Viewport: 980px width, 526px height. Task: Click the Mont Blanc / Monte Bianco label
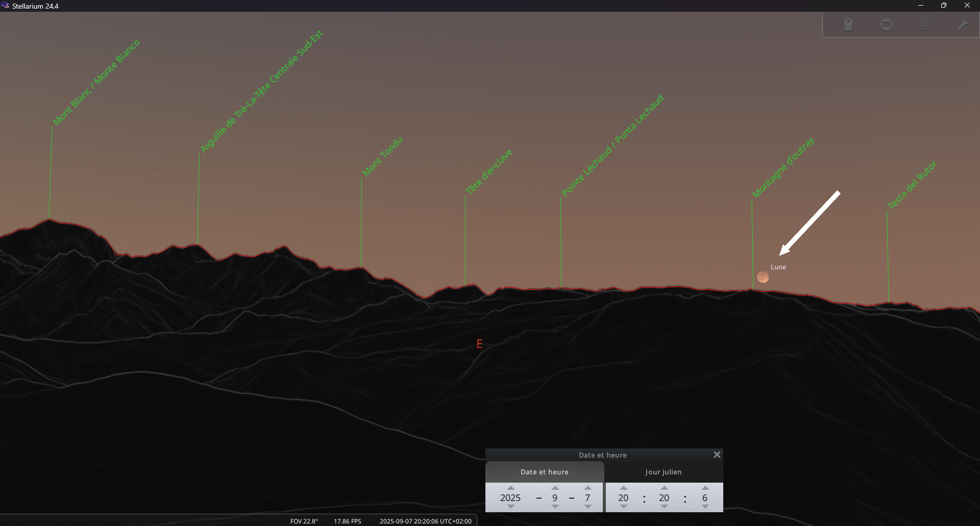pyautogui.click(x=96, y=82)
